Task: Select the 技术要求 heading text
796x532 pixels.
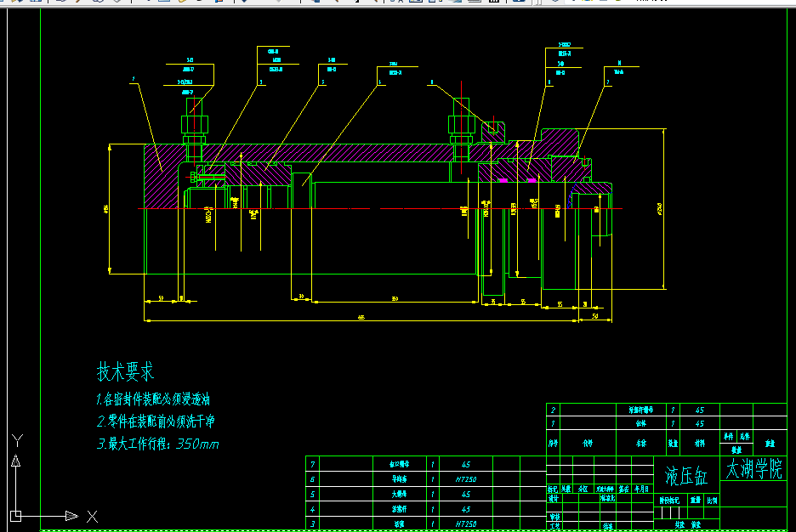Action: pyautogui.click(x=125, y=372)
